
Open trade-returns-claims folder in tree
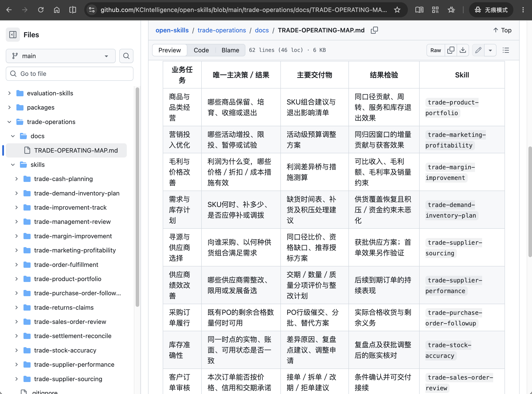point(64,308)
